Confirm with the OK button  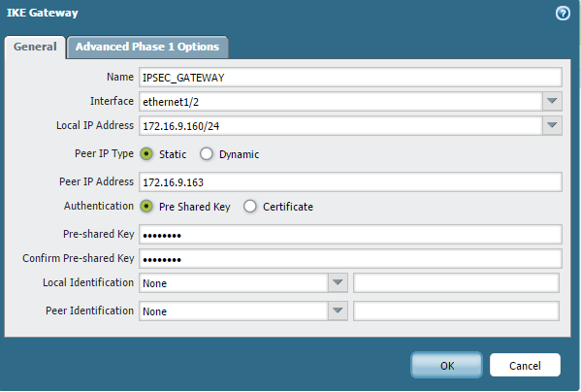(446, 366)
